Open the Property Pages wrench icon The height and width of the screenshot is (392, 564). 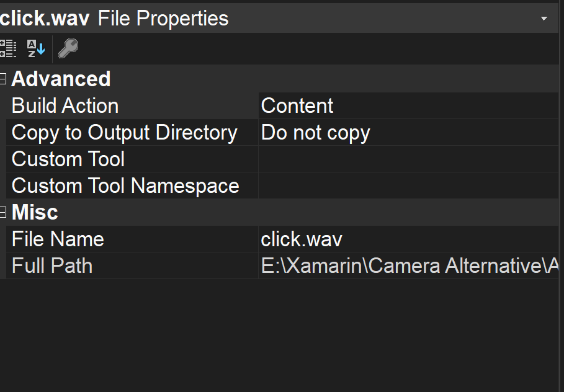tap(67, 48)
